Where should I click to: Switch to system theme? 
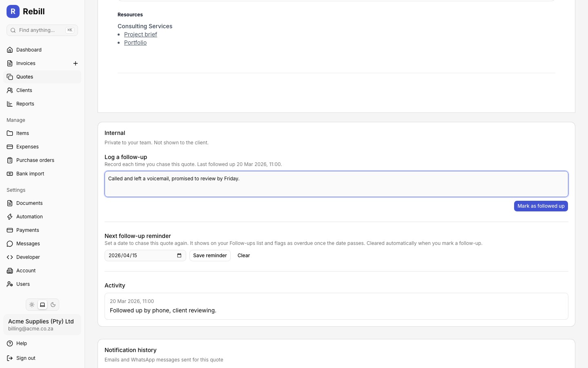coord(42,305)
